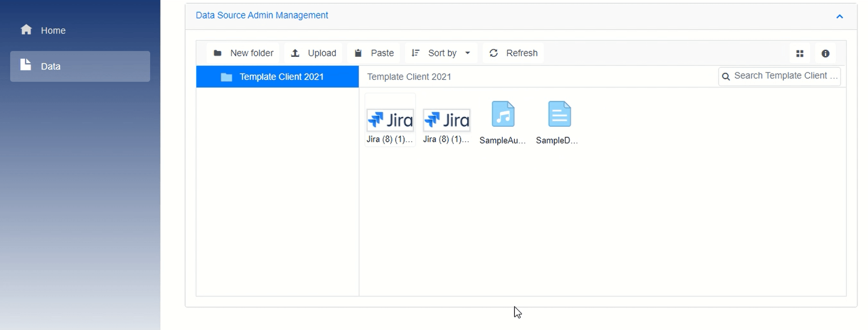The width and height of the screenshot is (868, 330).
Task: Collapse Data Source Admin Management panel chevron
Action: click(x=840, y=17)
